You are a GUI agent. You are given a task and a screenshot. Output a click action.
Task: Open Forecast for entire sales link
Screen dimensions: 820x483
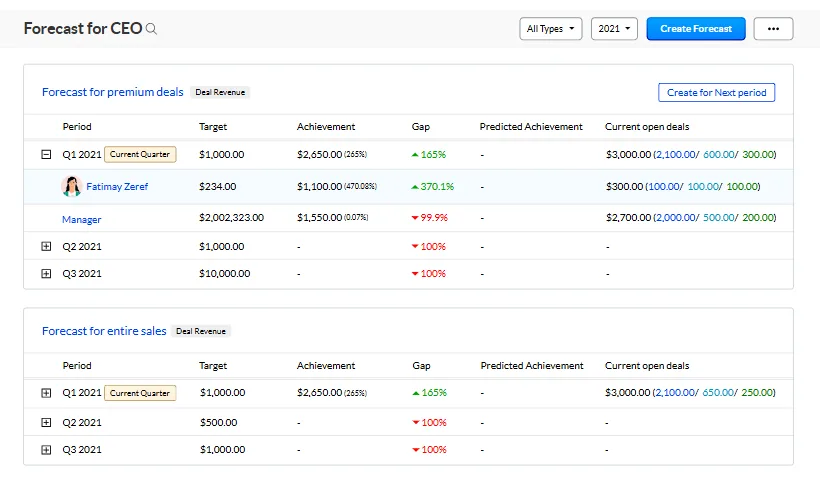pos(103,331)
